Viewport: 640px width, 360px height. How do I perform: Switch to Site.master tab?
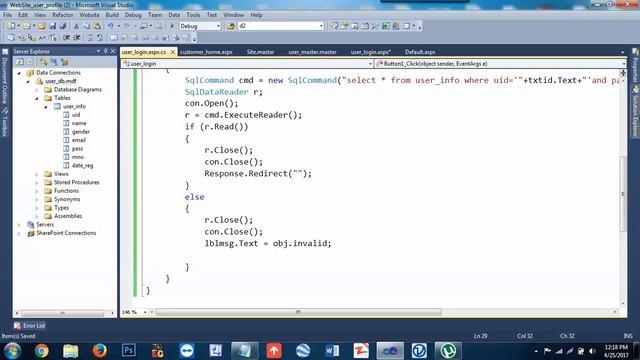[x=260, y=52]
